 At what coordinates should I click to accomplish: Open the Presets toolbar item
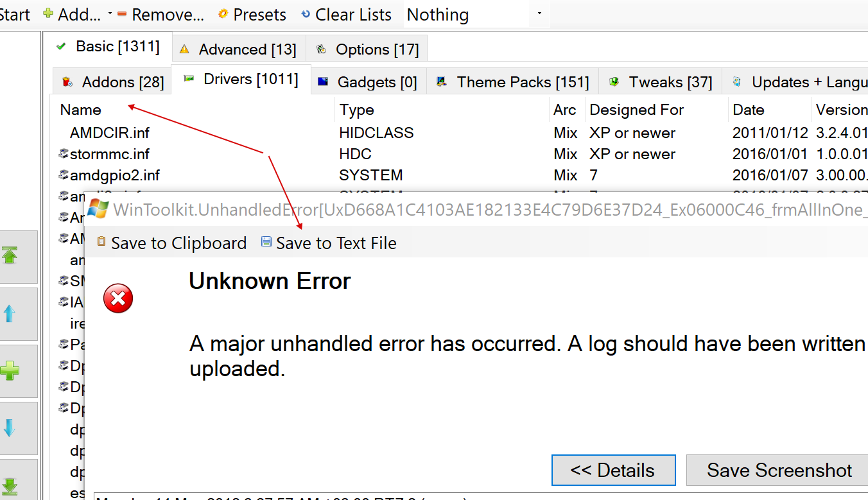[252, 14]
